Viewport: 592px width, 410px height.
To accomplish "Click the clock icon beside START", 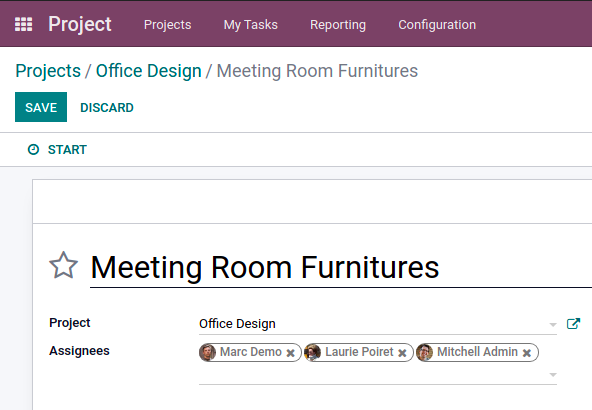I will point(33,150).
